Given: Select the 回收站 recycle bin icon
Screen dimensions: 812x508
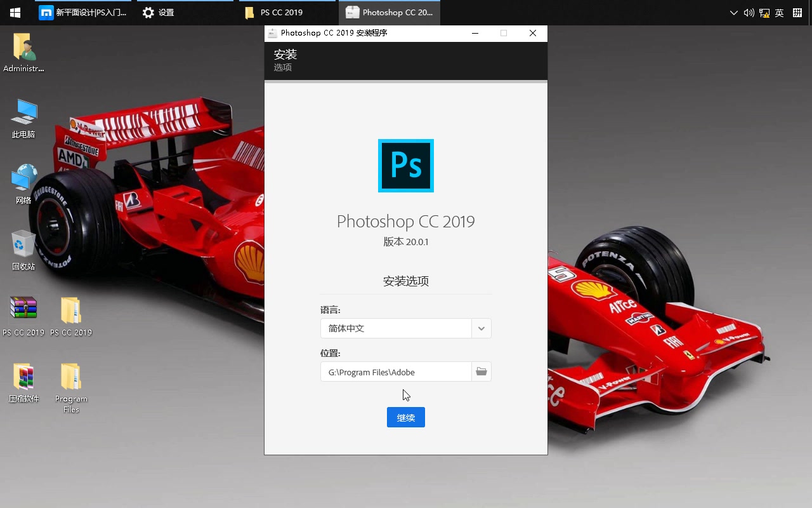Looking at the screenshot, I should tap(23, 251).
